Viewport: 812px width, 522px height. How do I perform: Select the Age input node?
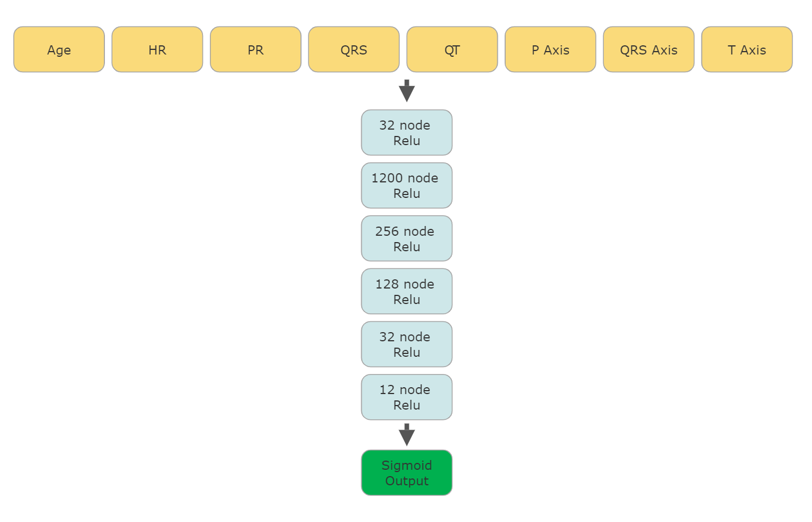point(58,49)
